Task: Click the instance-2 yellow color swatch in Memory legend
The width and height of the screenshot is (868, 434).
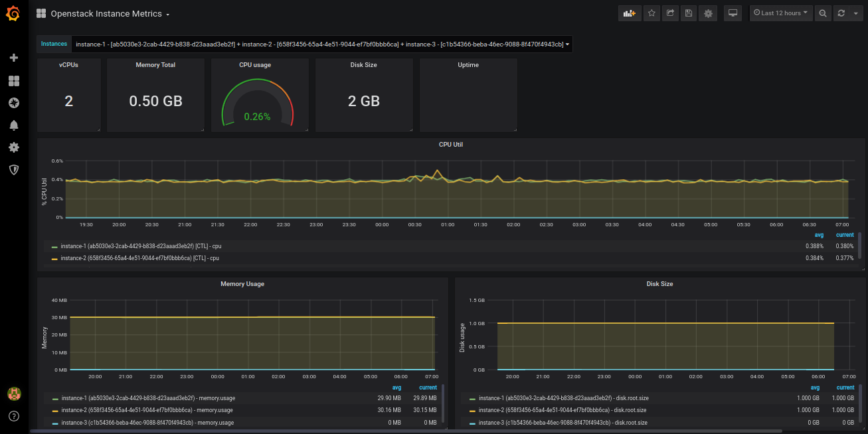Action: (54, 411)
